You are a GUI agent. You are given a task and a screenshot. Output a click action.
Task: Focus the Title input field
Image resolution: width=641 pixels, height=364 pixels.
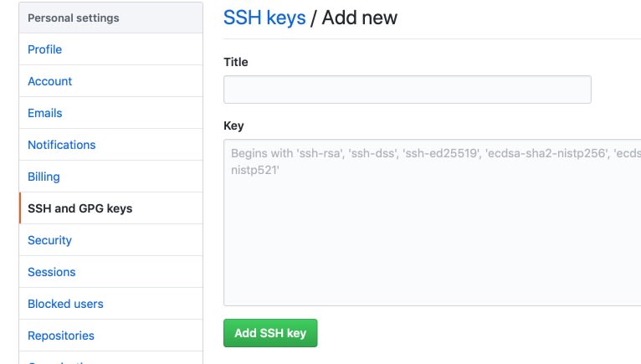point(408,90)
